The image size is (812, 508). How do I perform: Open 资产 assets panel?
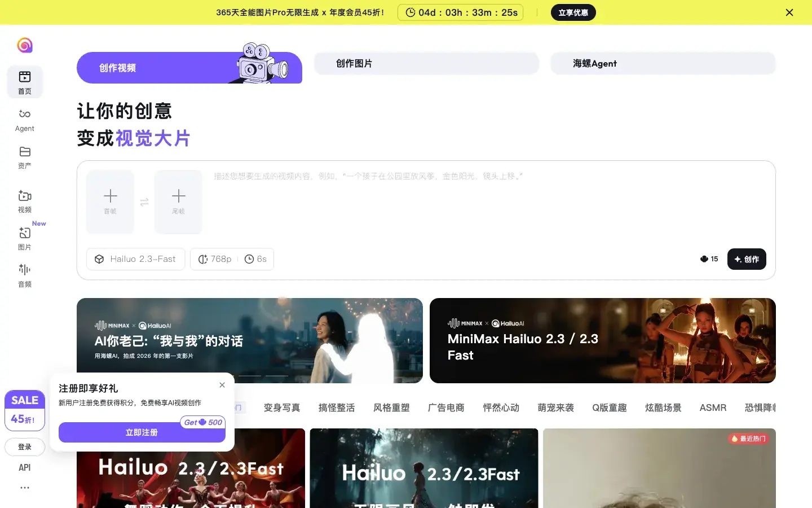tap(24, 157)
